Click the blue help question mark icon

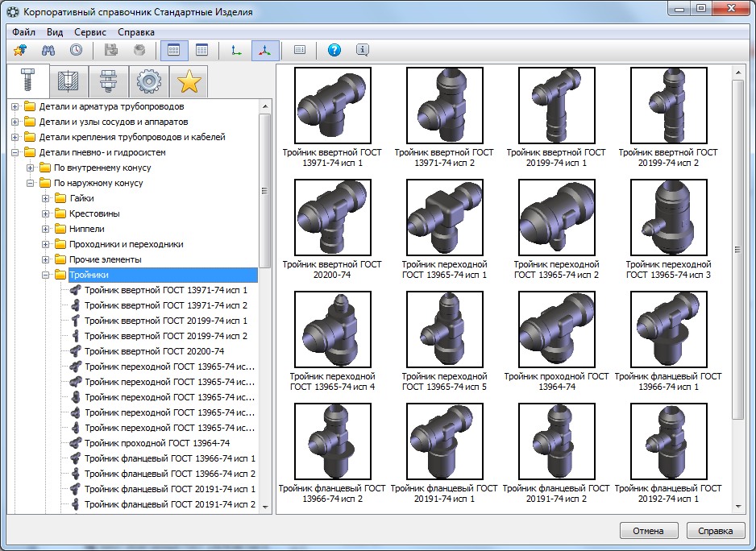pos(334,50)
